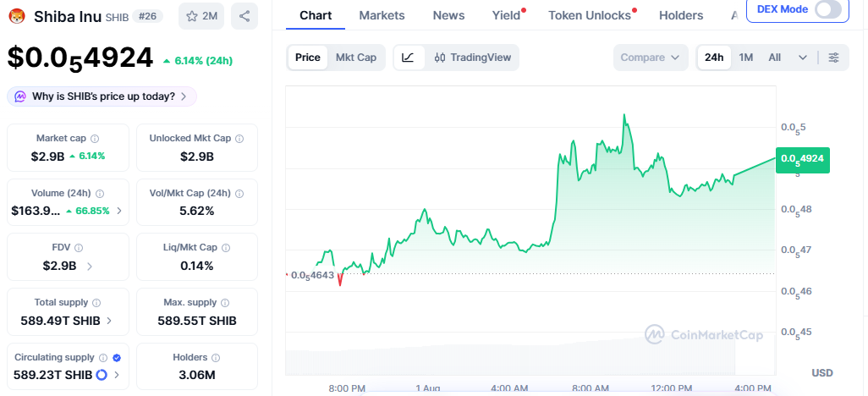Select the Mkt Cap chart toggle

356,58
